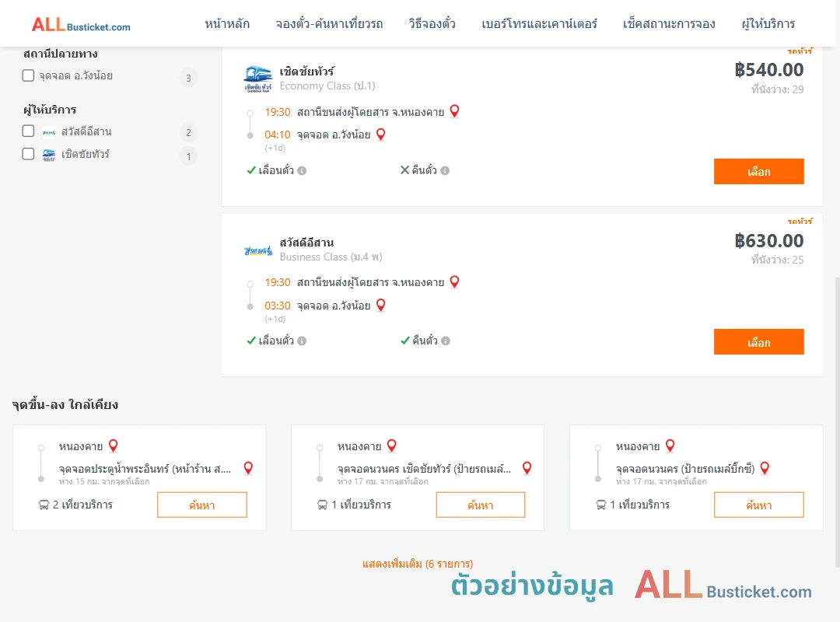Screen dimensions: 840x622
Task: Select the ฿630.00 สวัสดีอีสาน trip with เลือก
Action: [x=758, y=342]
